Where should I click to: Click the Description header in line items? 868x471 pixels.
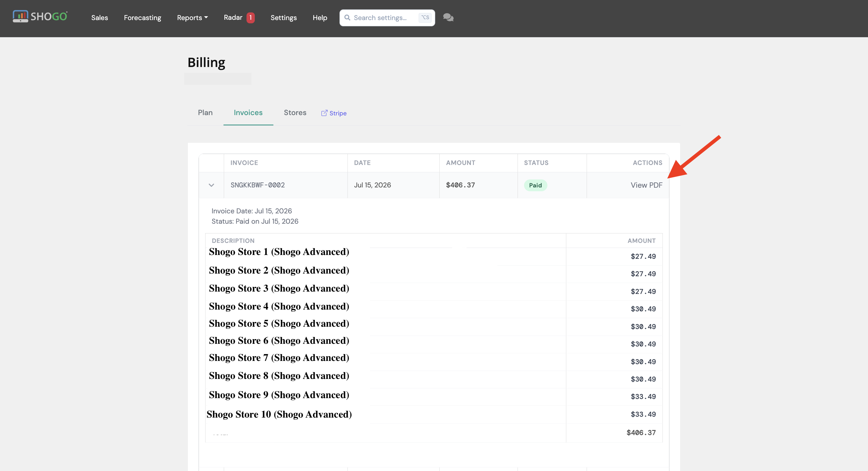click(x=233, y=241)
